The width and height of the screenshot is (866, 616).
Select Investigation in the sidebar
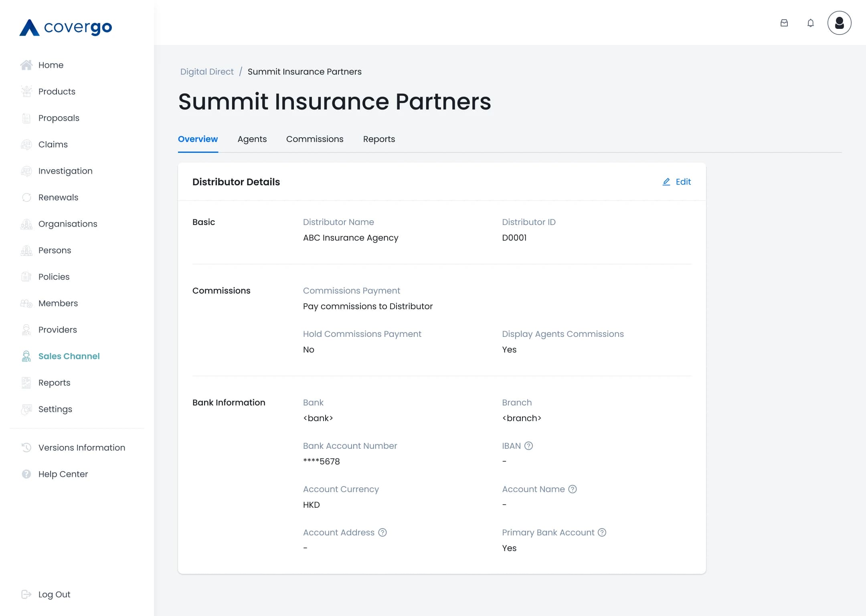tap(65, 171)
